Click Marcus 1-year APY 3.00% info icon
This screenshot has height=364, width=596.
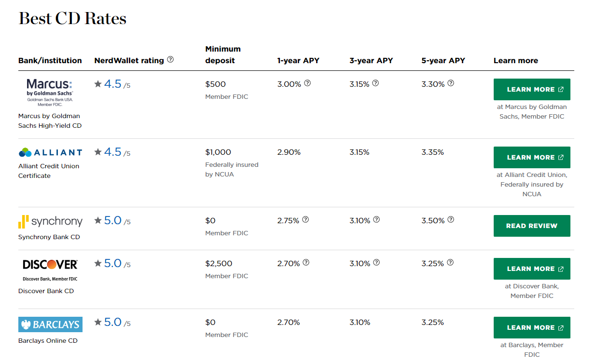307,83
